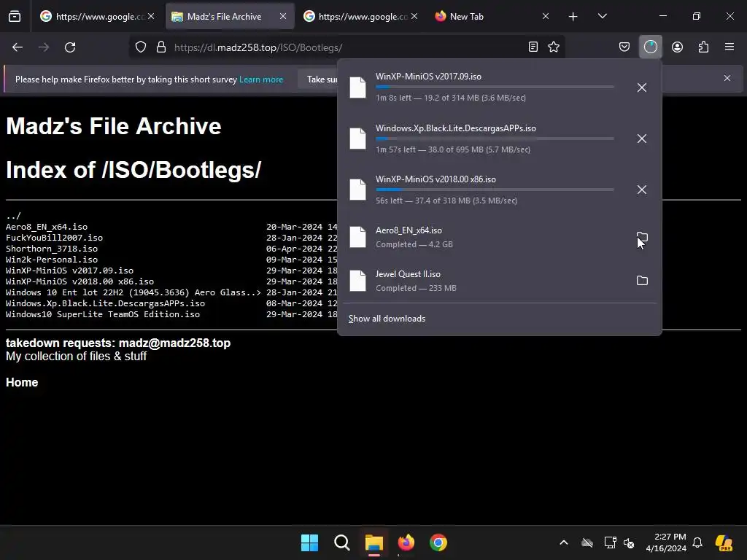This screenshot has width=747, height=560.
Task: Click WinXP-MiniOS v2017.09.iso download progress bar
Action: point(495,87)
